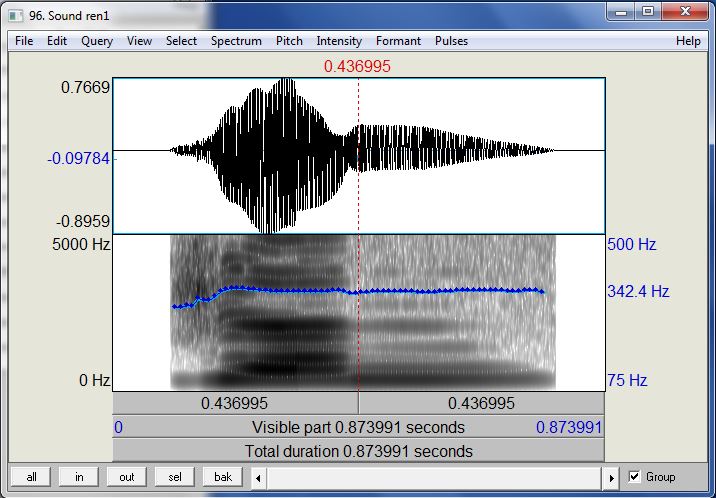Click the 0 Hz spectrogram label
This screenshot has width=716, height=498.
[x=95, y=380]
